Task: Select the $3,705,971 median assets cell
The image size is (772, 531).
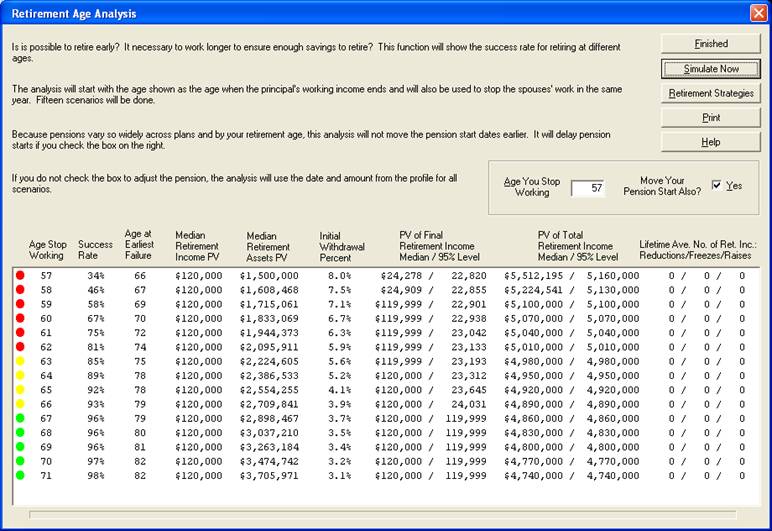Action: pyautogui.click(x=270, y=477)
